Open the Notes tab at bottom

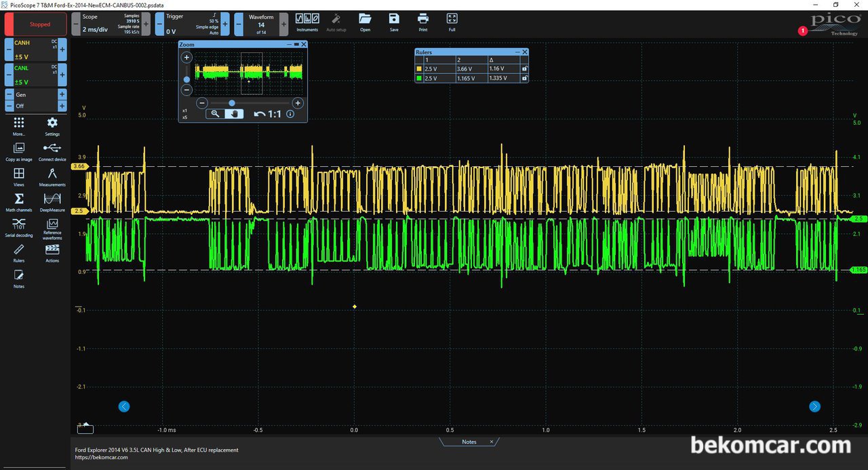[469, 442]
